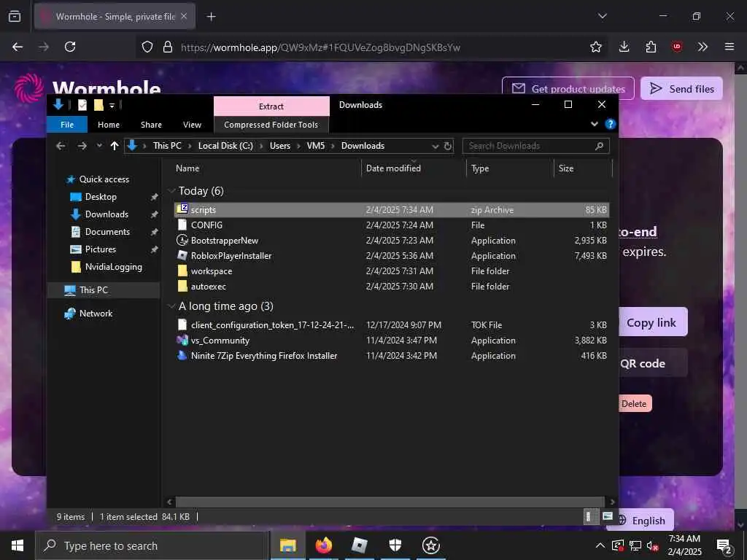Collapse the Today (6) group
The height and width of the screenshot is (560, 747).
coord(172,191)
